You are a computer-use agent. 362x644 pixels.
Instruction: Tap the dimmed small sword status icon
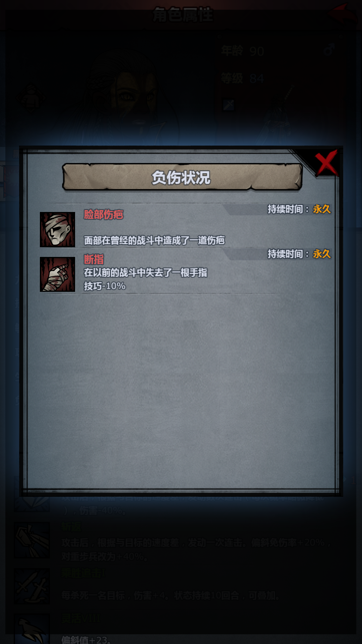click(229, 105)
